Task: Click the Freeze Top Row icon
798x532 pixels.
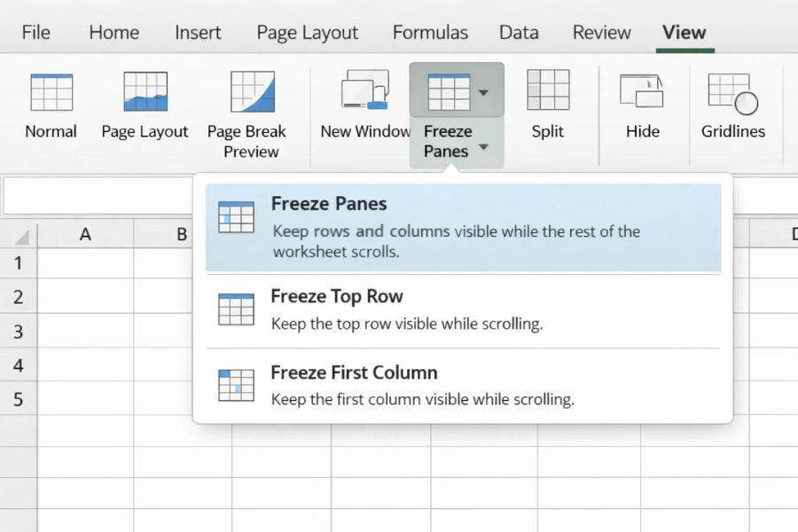Action: click(235, 310)
